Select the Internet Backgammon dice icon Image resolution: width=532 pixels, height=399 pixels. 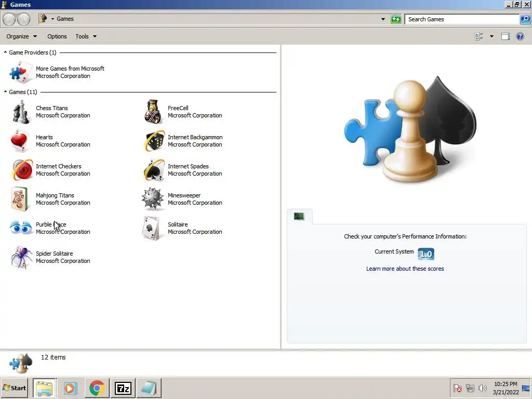(154, 141)
